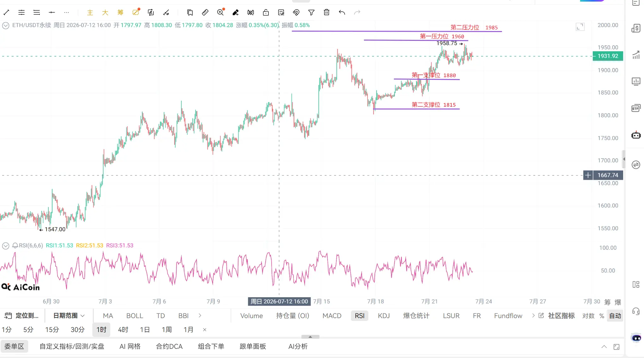Viewport: 644px width, 358px height.
Task: Toggle 自动 auto scale
Action: (615, 316)
